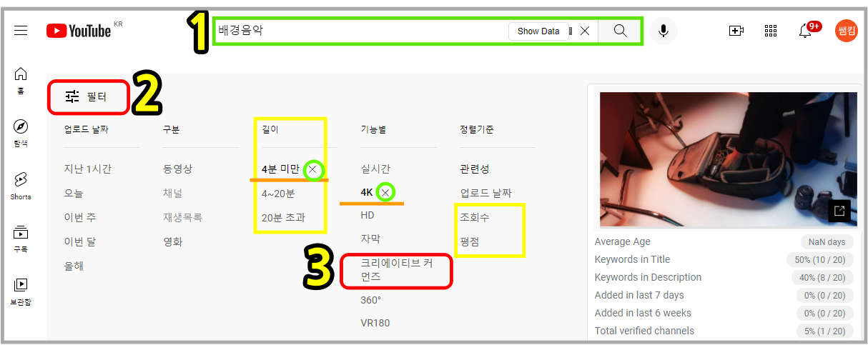Click the magnifying glass search button

tap(620, 31)
